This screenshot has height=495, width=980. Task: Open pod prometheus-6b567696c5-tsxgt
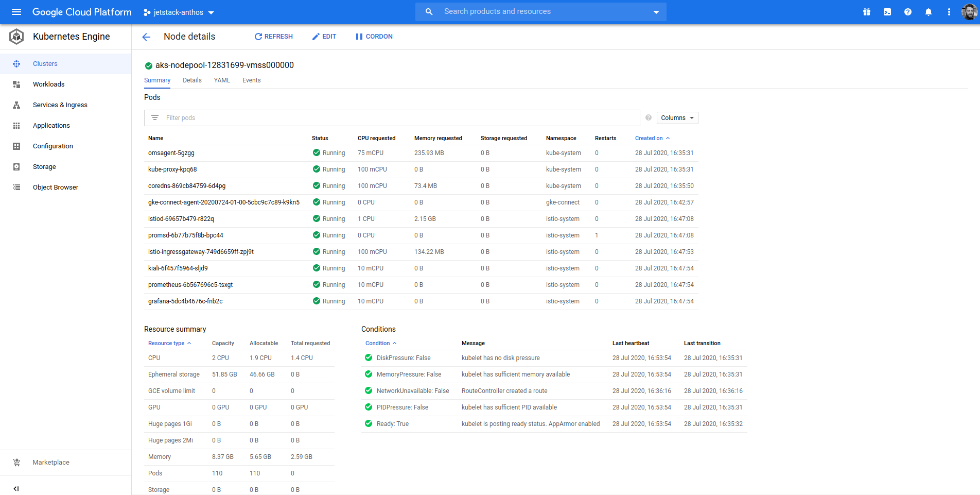(190, 285)
